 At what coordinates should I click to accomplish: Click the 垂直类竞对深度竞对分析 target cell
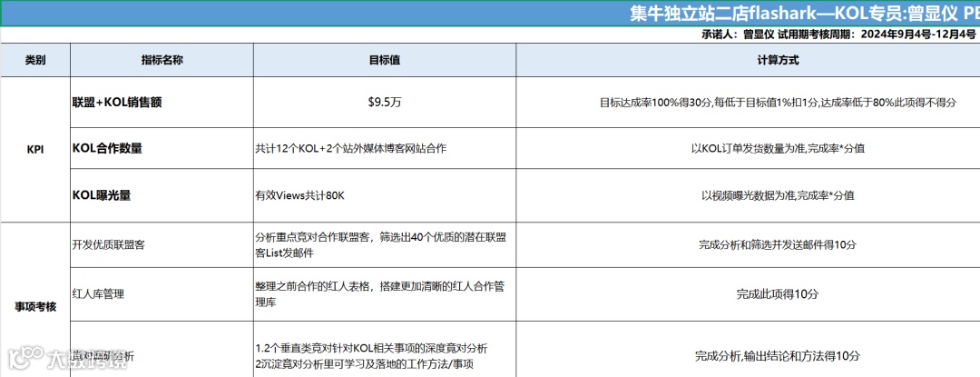[x=385, y=349]
